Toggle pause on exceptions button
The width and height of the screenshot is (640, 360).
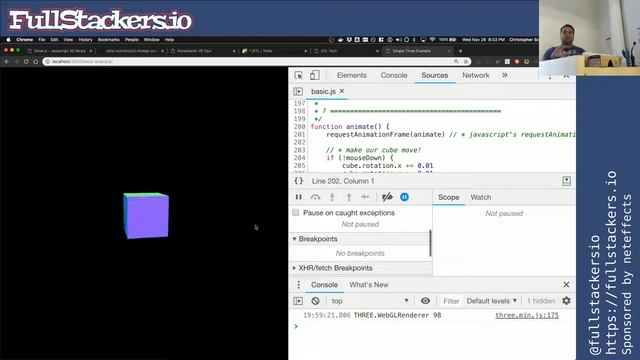[x=404, y=197]
